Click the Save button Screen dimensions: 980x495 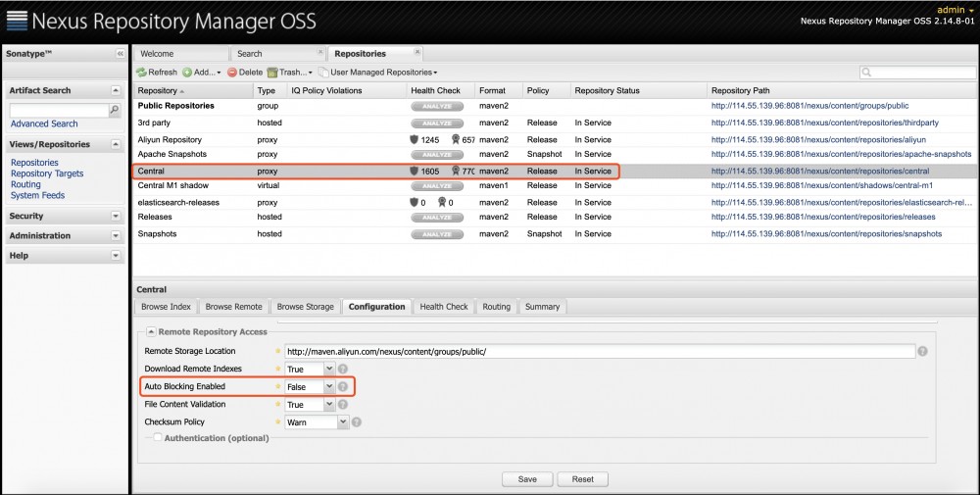527,479
